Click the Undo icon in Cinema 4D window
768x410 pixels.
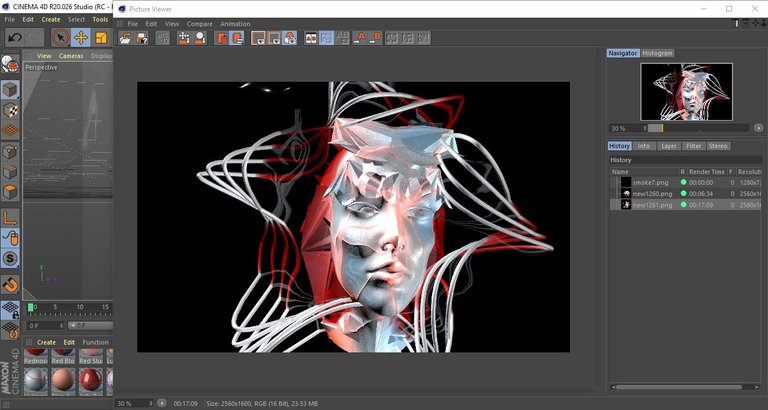15,37
